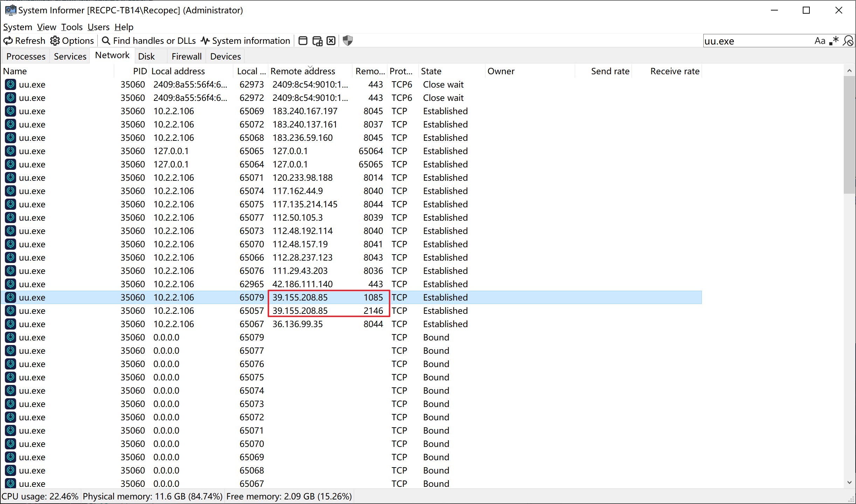
Task: Click the find window and thread icon
Action: [317, 41]
